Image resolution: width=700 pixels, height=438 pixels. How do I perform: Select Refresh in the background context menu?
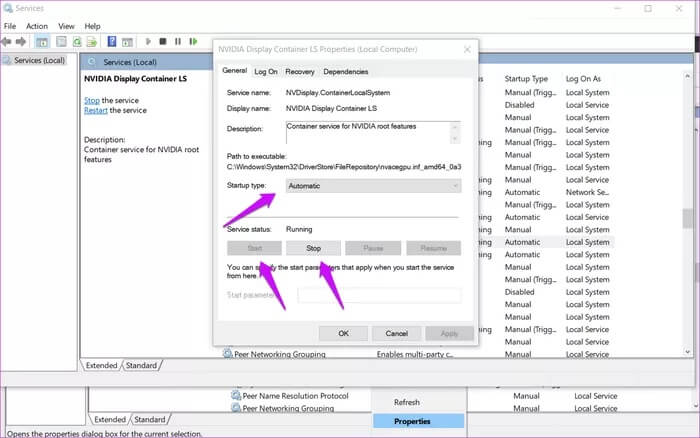coord(407,402)
